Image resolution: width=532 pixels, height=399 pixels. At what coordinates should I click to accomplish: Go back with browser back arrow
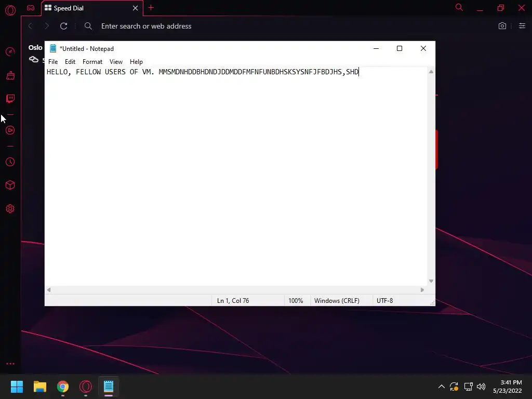(x=30, y=26)
